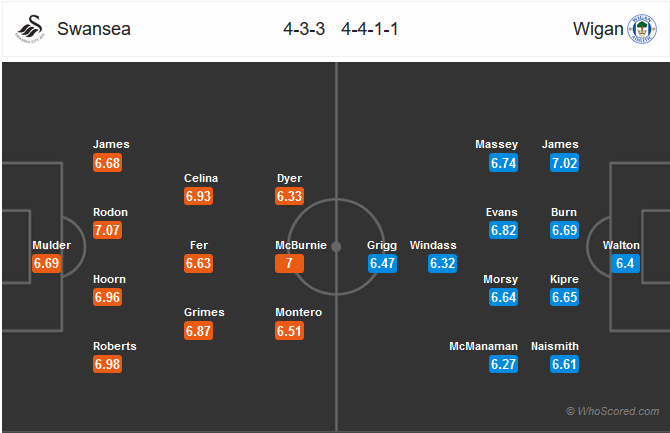This screenshot has width=670, height=433.
Task: Click the Wigan Athletic club crest
Action: 642,29
